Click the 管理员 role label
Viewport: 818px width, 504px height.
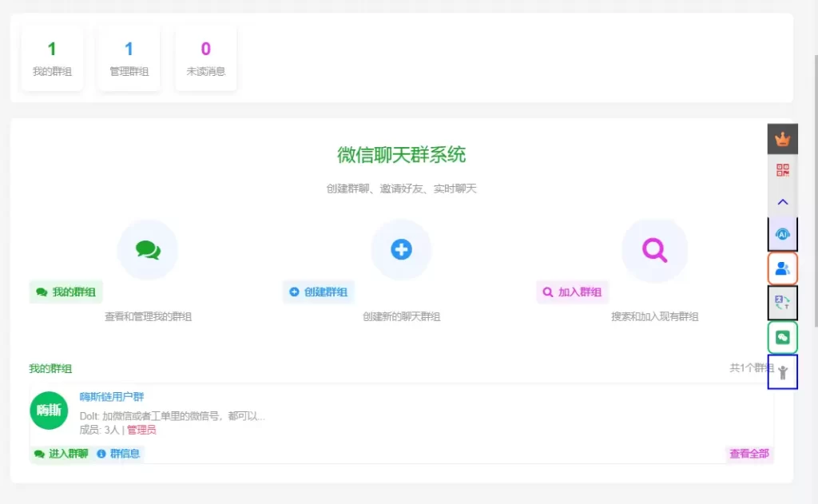click(141, 430)
